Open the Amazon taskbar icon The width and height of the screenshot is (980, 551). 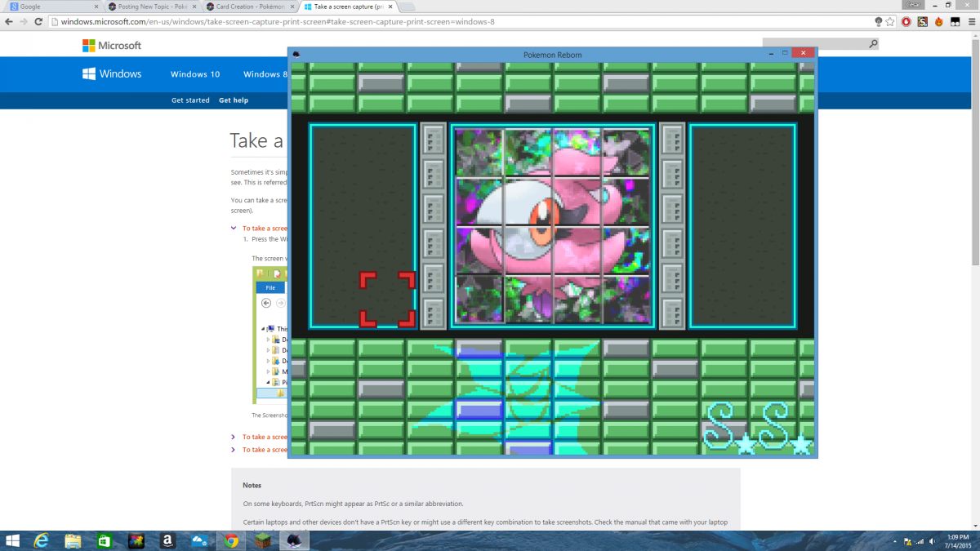coord(167,540)
